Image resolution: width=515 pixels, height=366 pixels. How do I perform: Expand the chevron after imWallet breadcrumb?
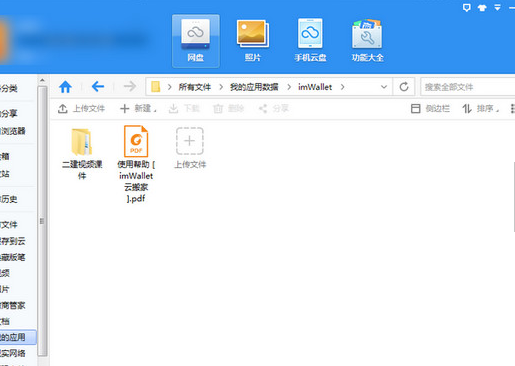[342, 87]
